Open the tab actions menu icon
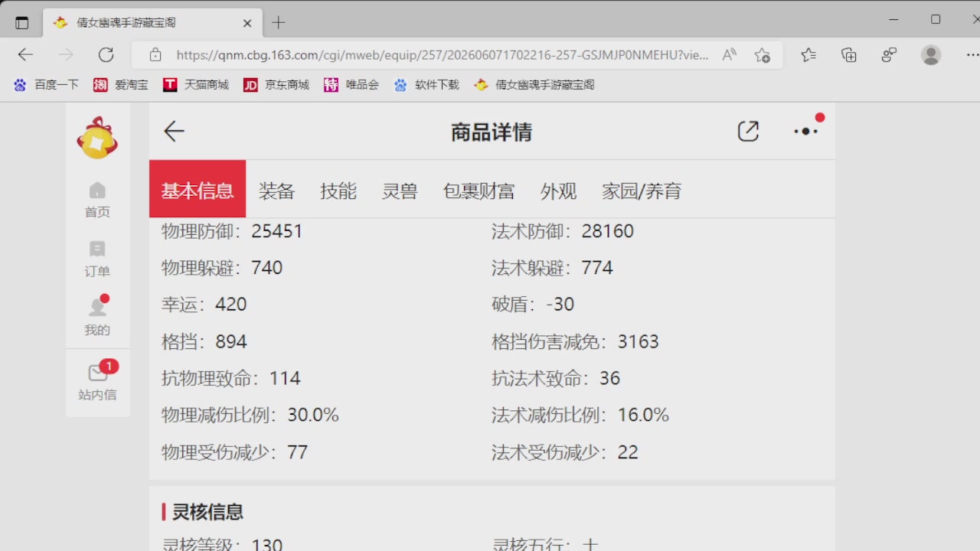This screenshot has height=551, width=980. [22, 23]
